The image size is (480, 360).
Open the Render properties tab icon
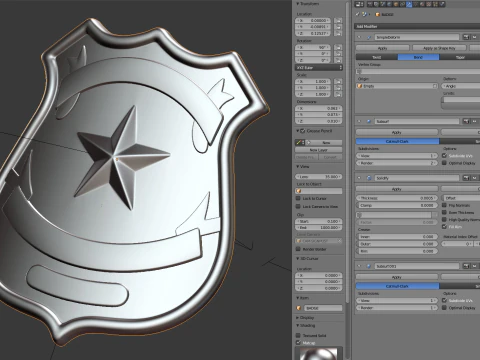coord(370,4)
